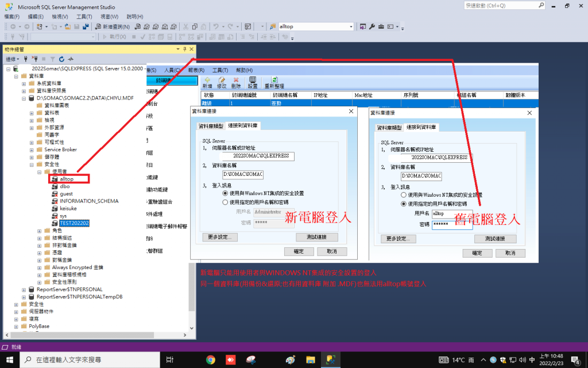Click 確定 in the Administrator dialog
588x368 pixels.
299,251
